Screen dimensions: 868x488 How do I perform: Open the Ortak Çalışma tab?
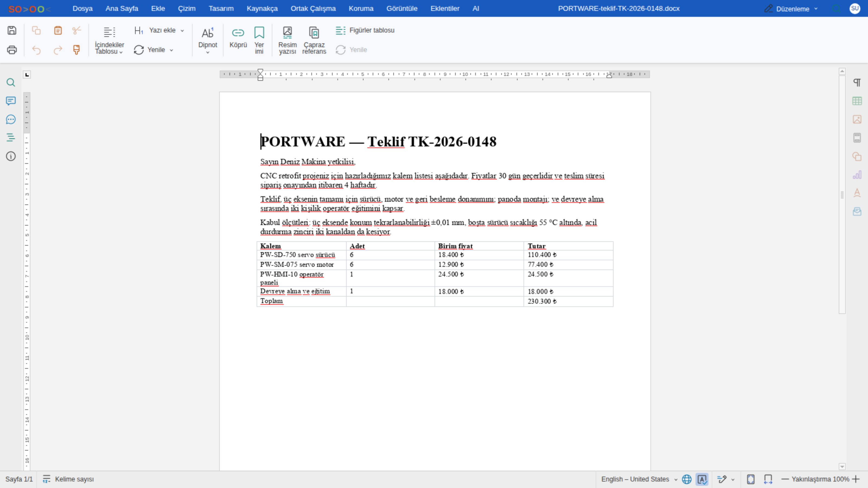point(313,8)
